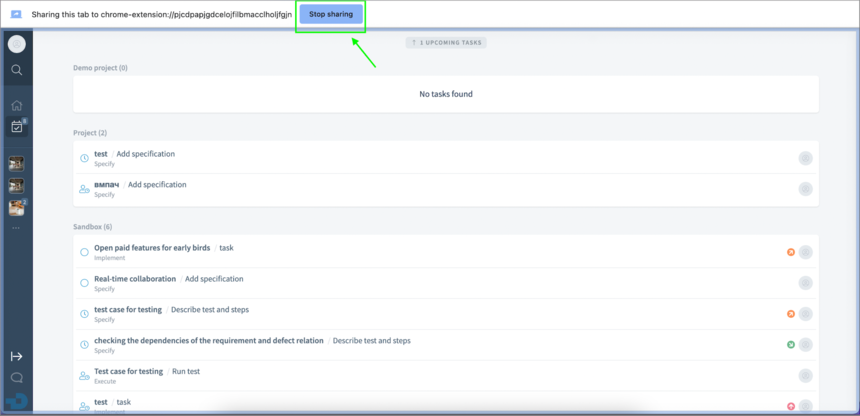Go to home via sidebar house icon
Screen dimensions: 860x416
(x=17, y=106)
